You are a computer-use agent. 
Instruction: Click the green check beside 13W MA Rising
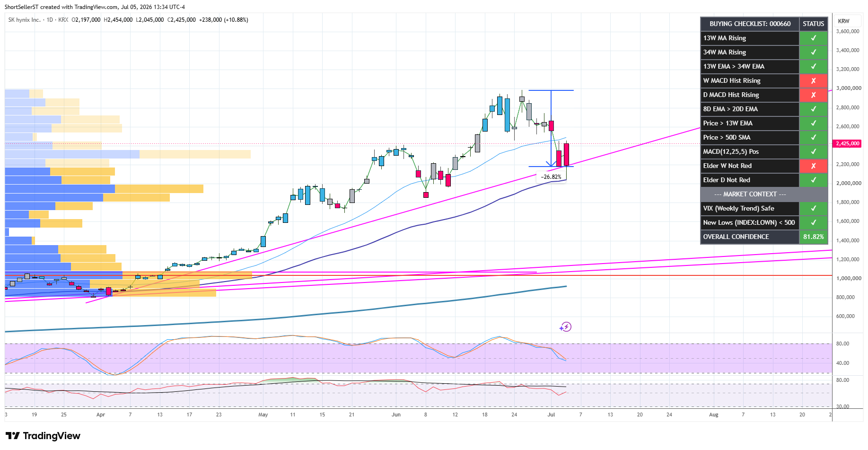(814, 38)
